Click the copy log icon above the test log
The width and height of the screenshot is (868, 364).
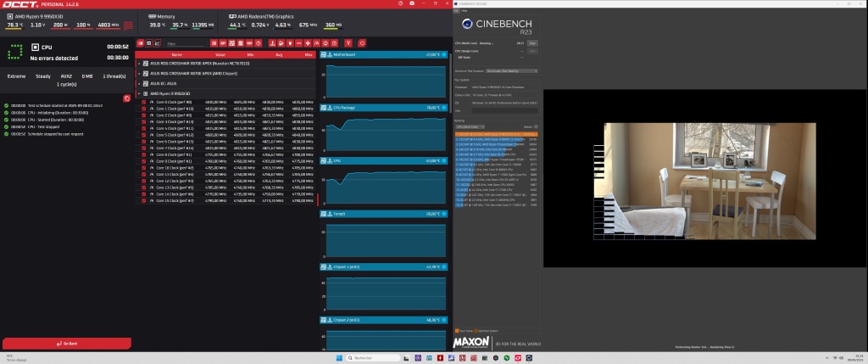(x=126, y=98)
